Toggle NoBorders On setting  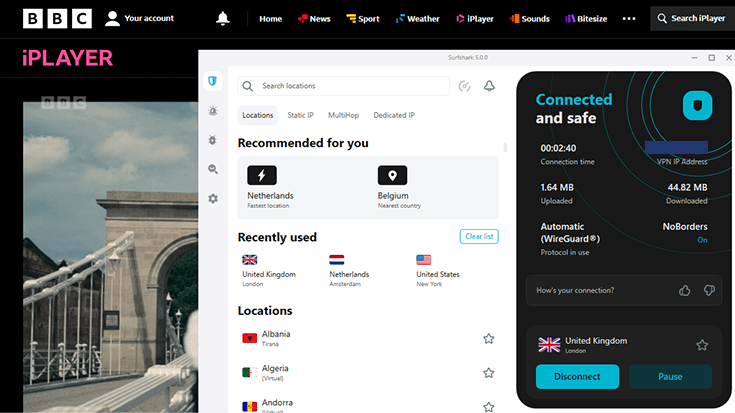click(685, 233)
